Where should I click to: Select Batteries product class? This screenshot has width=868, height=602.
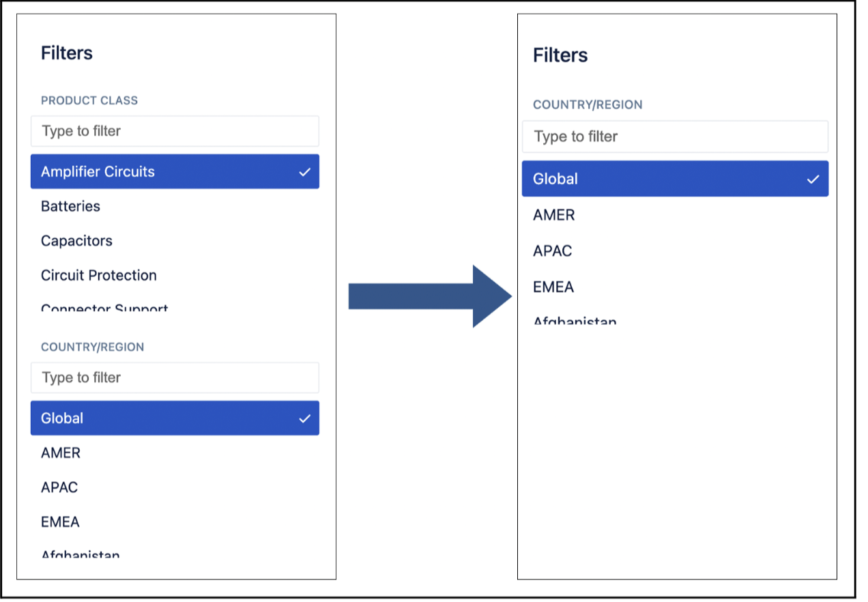tap(71, 206)
